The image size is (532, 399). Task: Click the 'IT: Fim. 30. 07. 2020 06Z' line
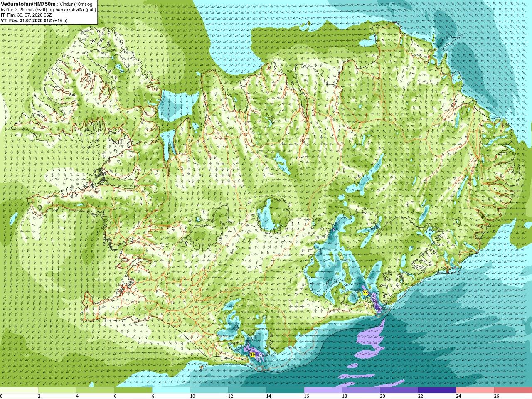click(x=26, y=15)
